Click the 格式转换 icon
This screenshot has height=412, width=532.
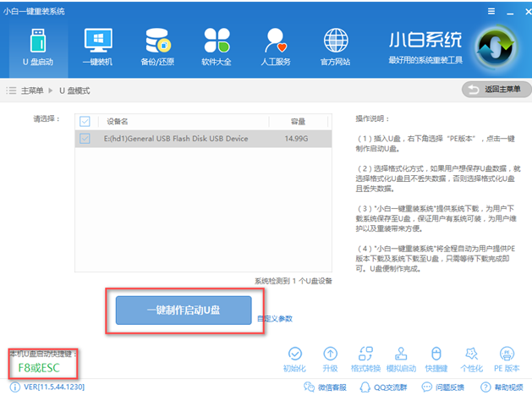click(x=366, y=359)
